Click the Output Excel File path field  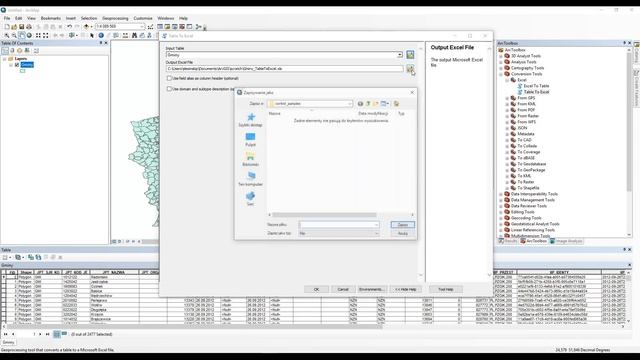tap(284, 69)
